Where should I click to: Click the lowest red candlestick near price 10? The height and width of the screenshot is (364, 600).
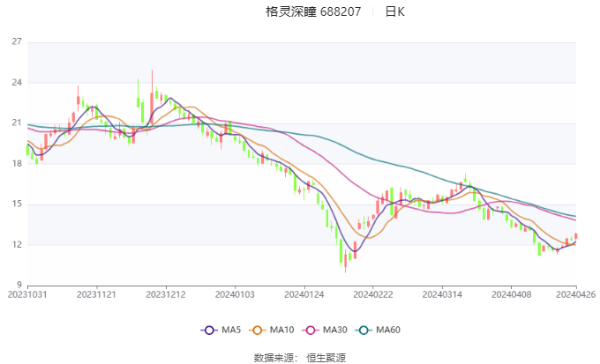346,261
